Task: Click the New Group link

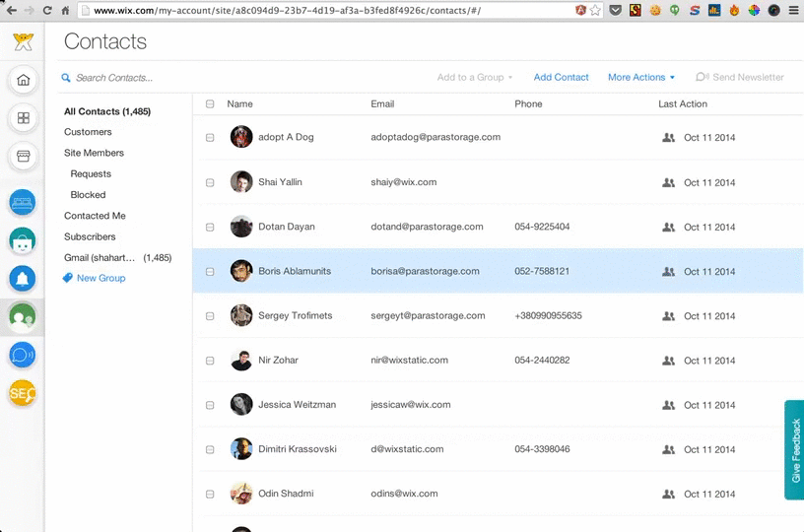Action: point(101,278)
